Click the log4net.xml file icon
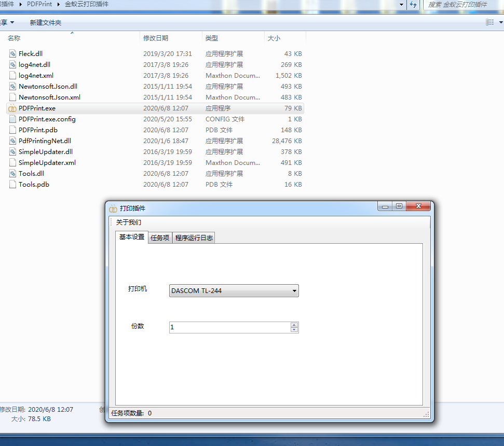The image size is (504, 446). (x=13, y=76)
